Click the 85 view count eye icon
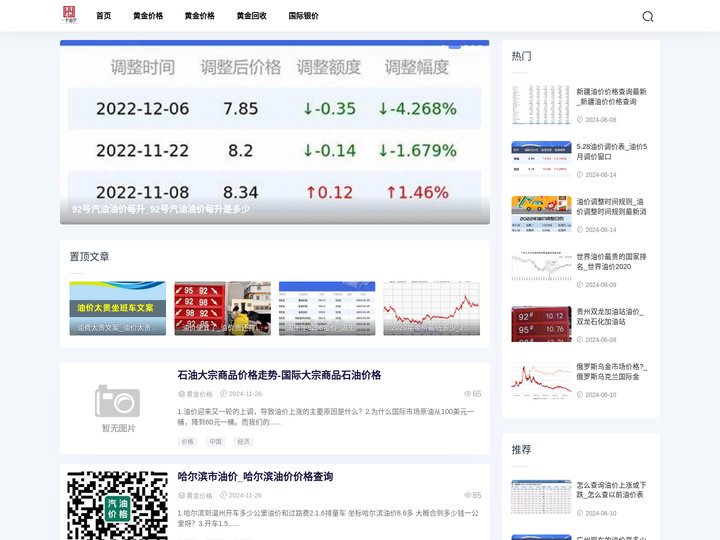This screenshot has width=720, height=540. point(467,495)
